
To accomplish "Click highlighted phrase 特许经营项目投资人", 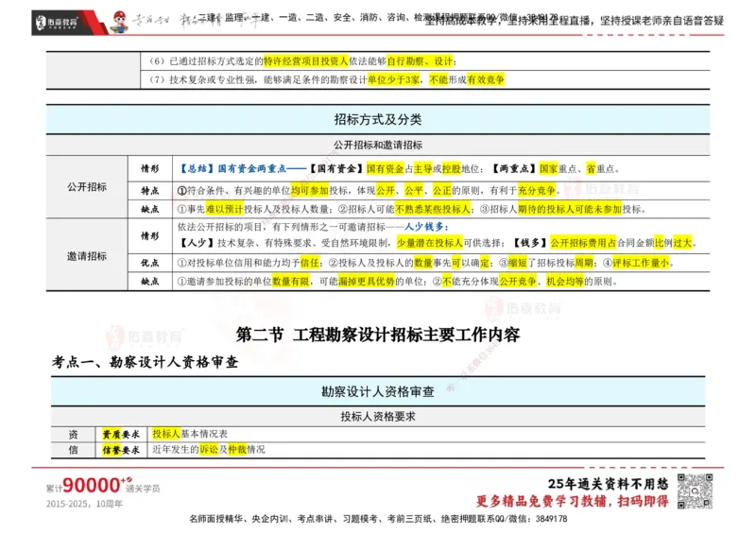I will point(305,61).
